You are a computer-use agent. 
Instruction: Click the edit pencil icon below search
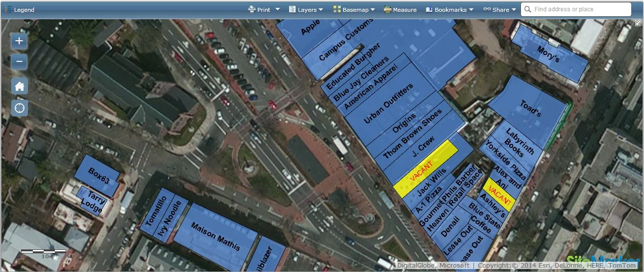pyautogui.click(x=638, y=23)
